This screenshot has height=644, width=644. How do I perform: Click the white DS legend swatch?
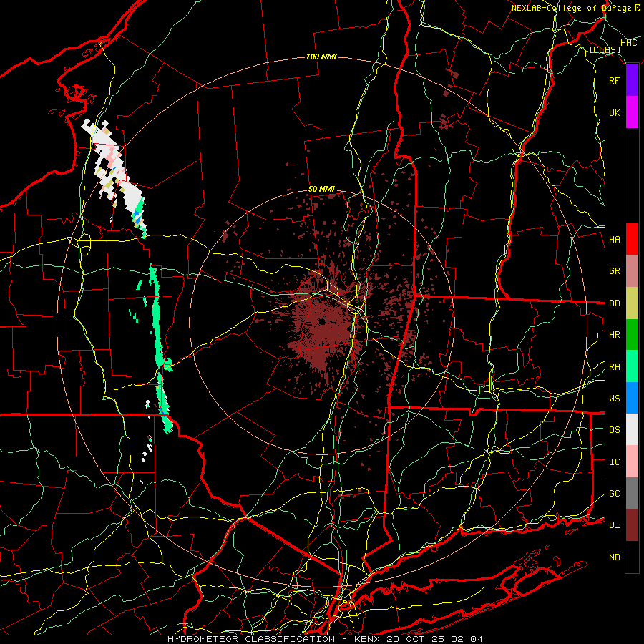pos(632,429)
